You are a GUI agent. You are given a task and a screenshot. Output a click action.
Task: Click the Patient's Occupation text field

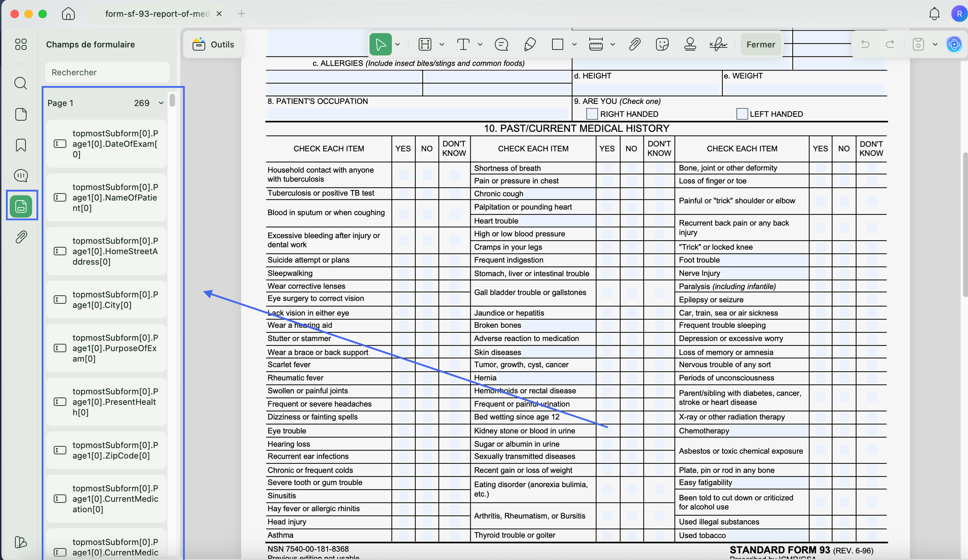417,114
